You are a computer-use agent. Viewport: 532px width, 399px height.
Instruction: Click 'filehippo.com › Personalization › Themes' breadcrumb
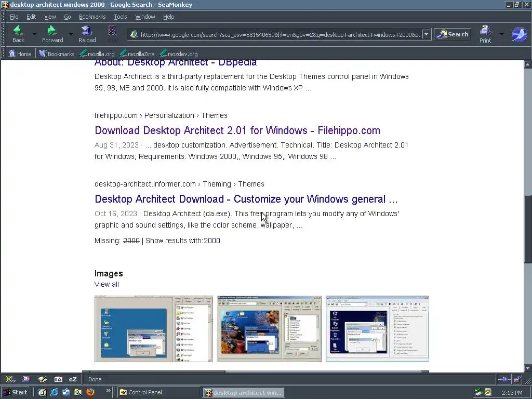click(161, 115)
